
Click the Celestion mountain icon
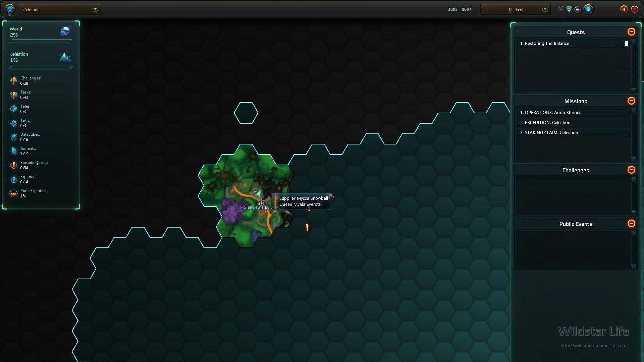(65, 57)
